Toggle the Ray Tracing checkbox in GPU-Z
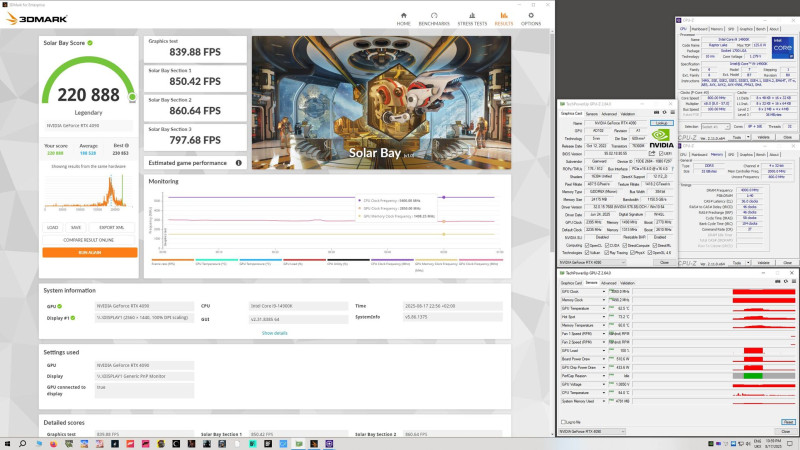The width and height of the screenshot is (800, 450). [606, 253]
